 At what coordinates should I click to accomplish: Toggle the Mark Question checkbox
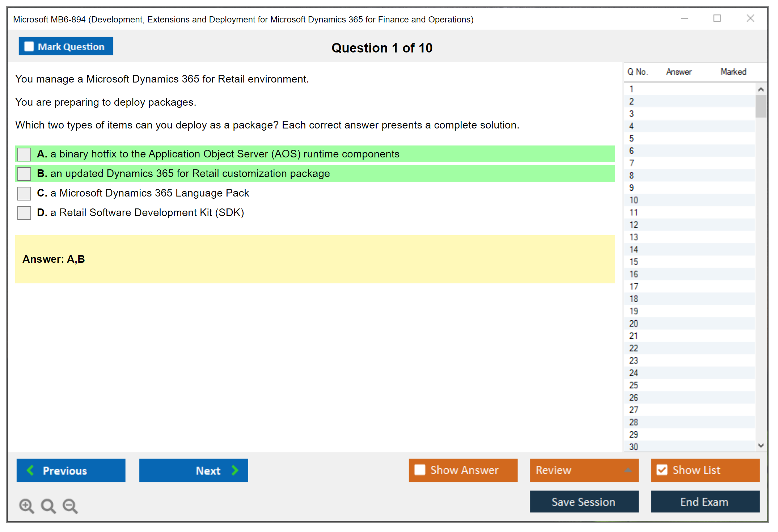[29, 46]
